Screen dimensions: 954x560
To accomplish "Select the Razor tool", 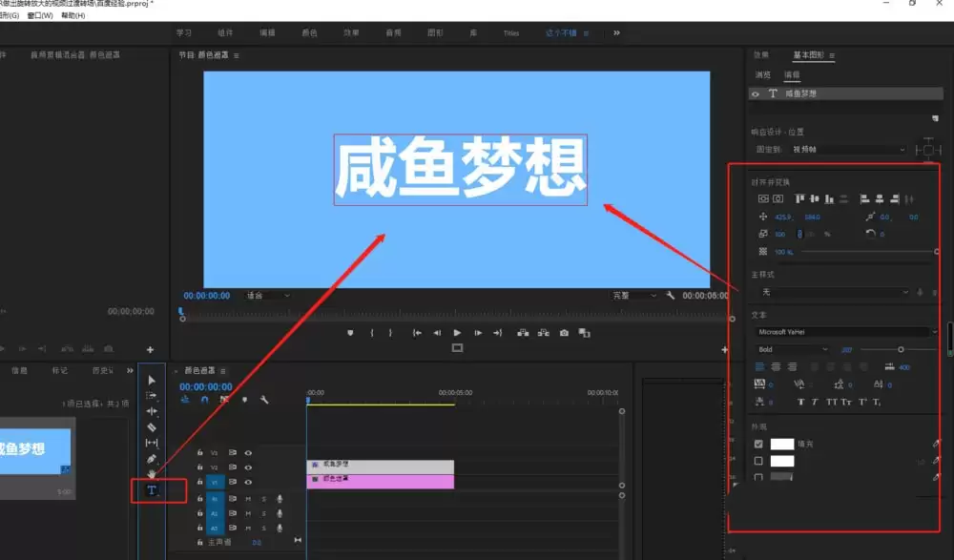I will tap(152, 427).
